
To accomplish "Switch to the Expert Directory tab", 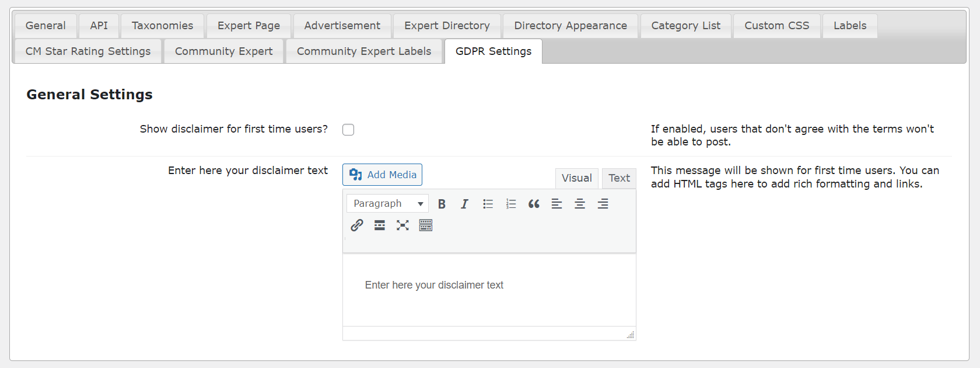I will click(447, 26).
